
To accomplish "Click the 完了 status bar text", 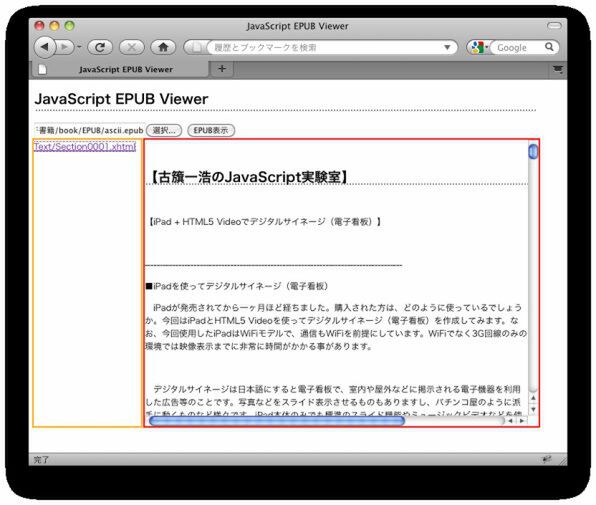I will coord(41,460).
